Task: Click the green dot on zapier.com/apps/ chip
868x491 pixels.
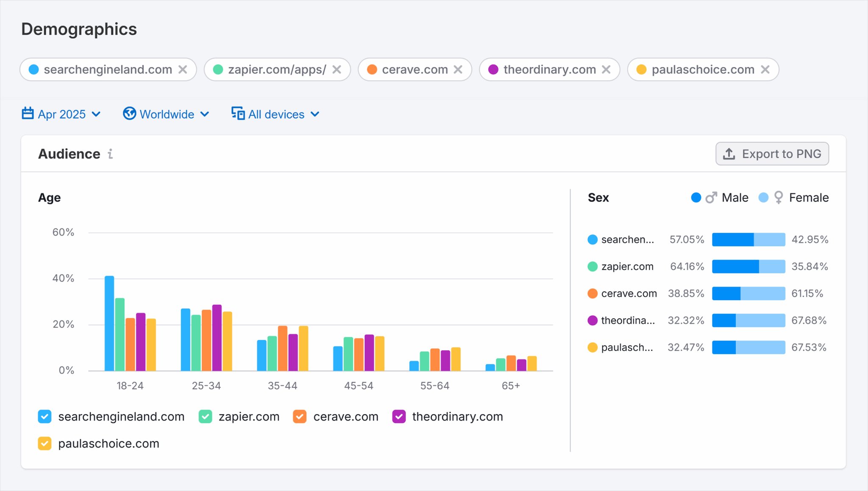Action: pos(218,70)
